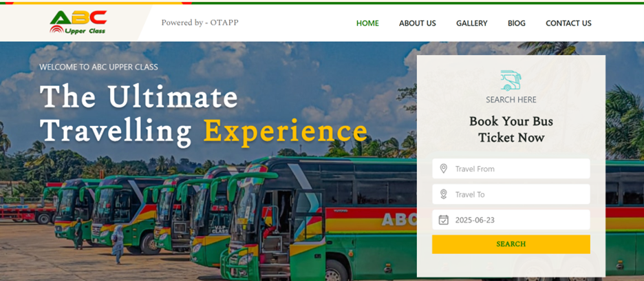The height and width of the screenshot is (281, 644).
Task: Open the Gallery page
Action: [x=471, y=23]
